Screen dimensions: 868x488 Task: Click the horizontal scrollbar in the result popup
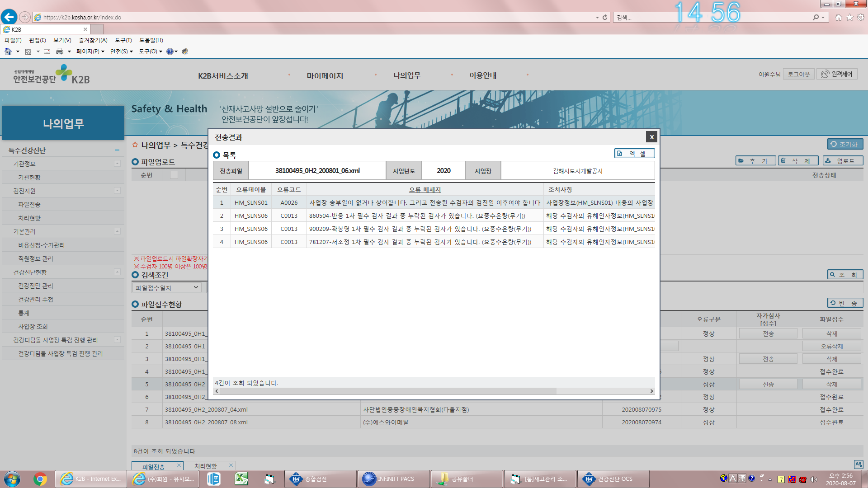[386, 391]
